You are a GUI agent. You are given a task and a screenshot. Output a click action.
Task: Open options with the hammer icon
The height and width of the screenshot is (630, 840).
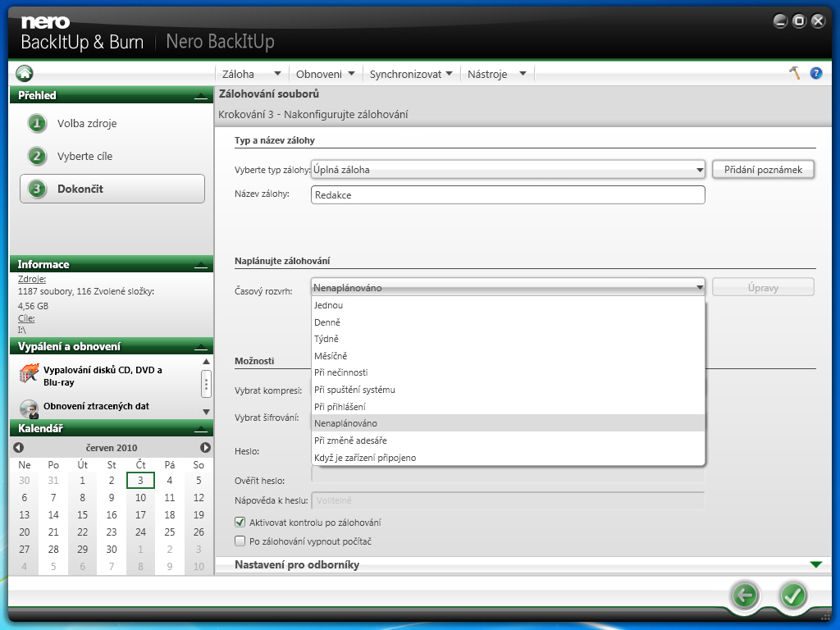794,73
